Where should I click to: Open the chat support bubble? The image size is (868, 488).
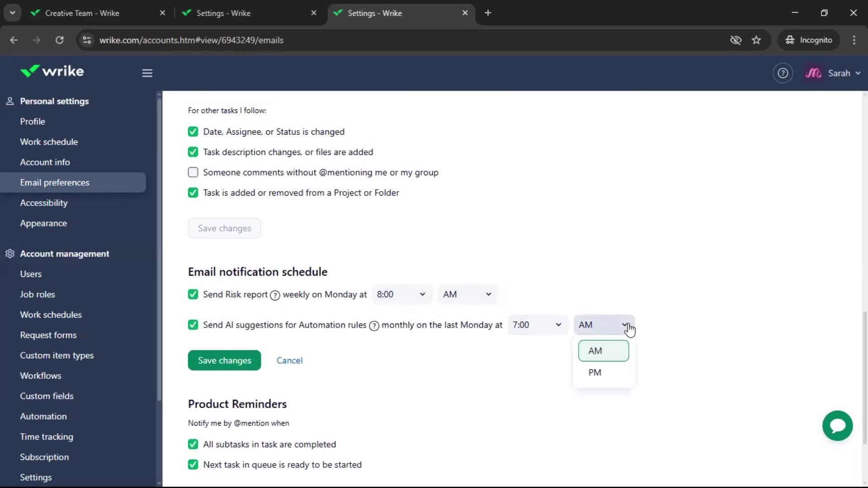click(837, 425)
